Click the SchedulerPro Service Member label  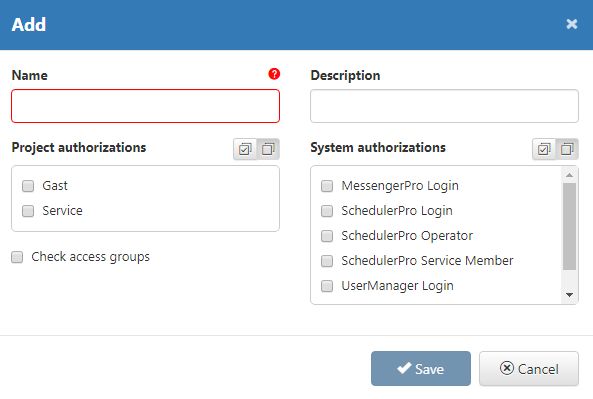(427, 261)
